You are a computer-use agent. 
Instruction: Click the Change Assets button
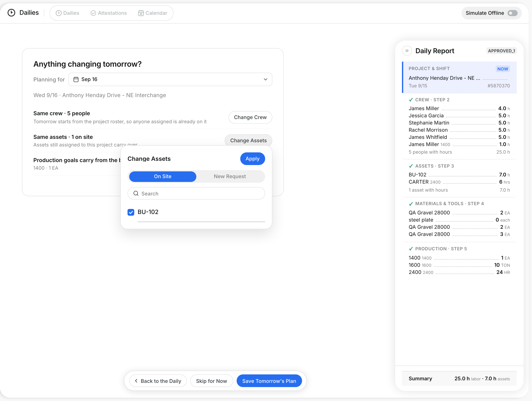point(248,140)
